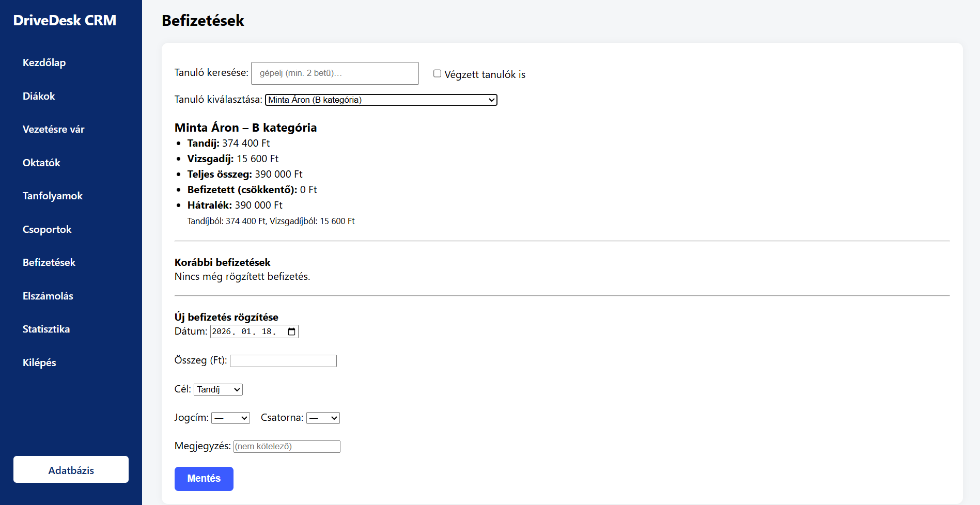
Task: Open the Diákok sidebar menu item
Action: [x=39, y=96]
